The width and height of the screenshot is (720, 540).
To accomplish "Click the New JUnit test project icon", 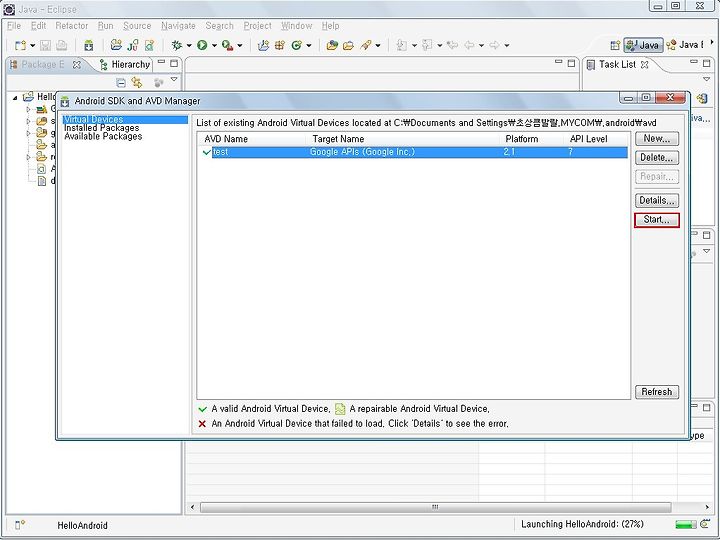I will (x=133, y=45).
